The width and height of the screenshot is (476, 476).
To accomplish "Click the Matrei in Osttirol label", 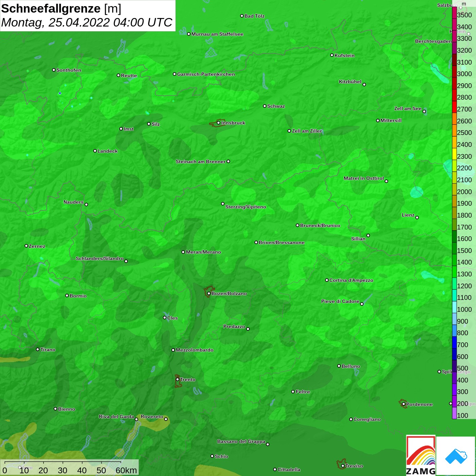I will point(364,178).
